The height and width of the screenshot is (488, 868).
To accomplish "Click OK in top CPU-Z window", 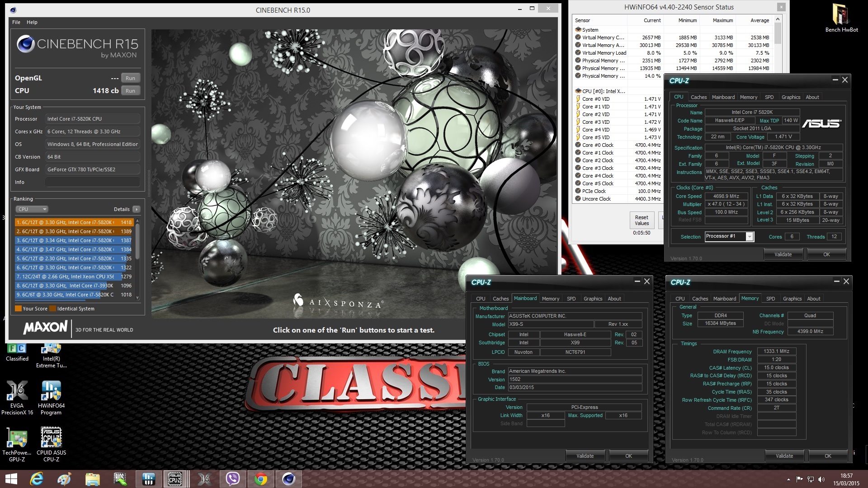I will [x=826, y=254].
